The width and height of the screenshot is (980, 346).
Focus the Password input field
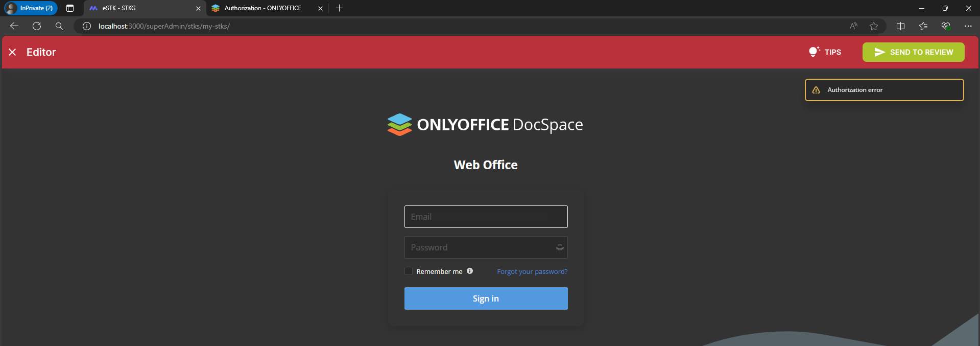(x=486, y=247)
